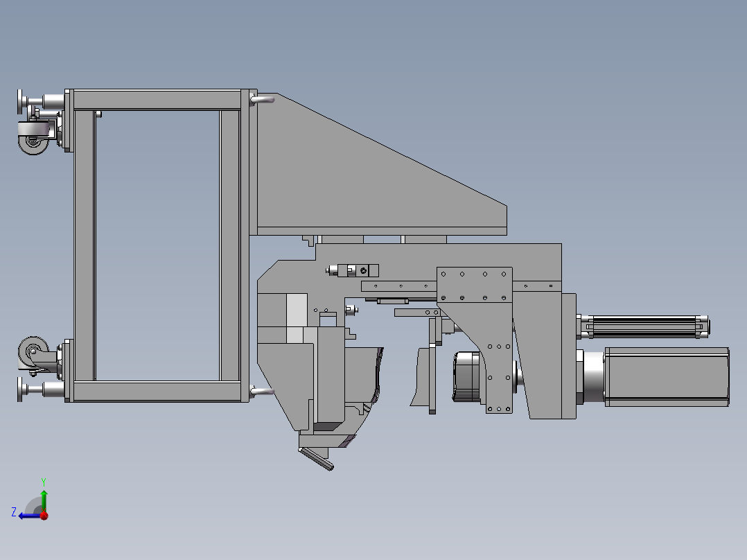This screenshot has height=560, width=747.
Task: Select the large servo motor body at right
Action: tap(665, 376)
